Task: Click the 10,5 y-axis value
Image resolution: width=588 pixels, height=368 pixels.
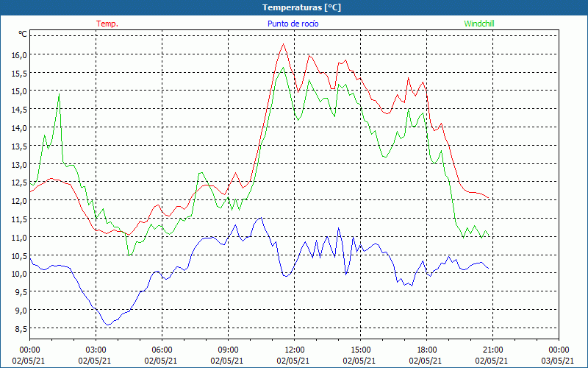Action: 20,255
